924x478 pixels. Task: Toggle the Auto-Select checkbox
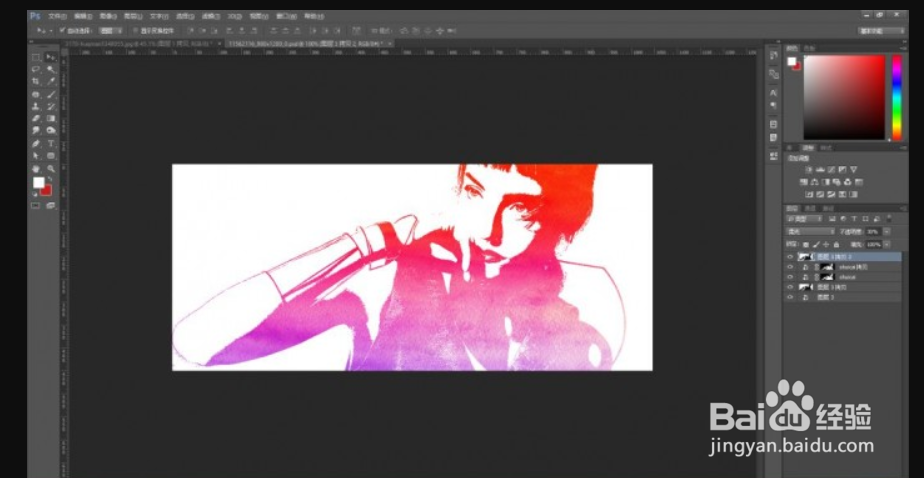(x=62, y=30)
